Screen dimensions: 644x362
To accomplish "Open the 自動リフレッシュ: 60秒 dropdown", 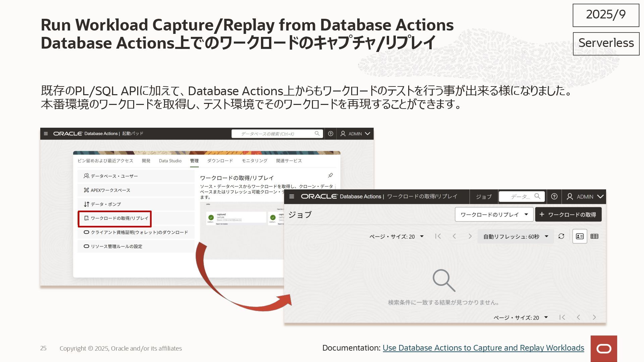I will tap(516, 237).
